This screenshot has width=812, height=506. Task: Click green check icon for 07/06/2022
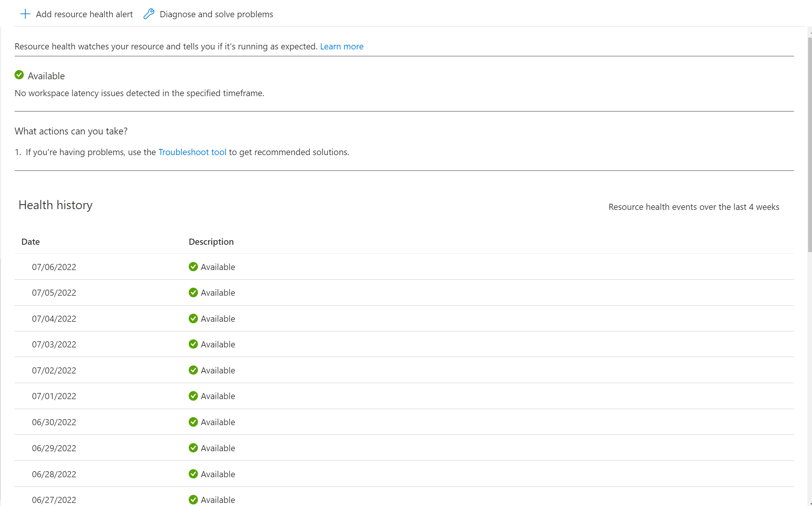click(193, 267)
